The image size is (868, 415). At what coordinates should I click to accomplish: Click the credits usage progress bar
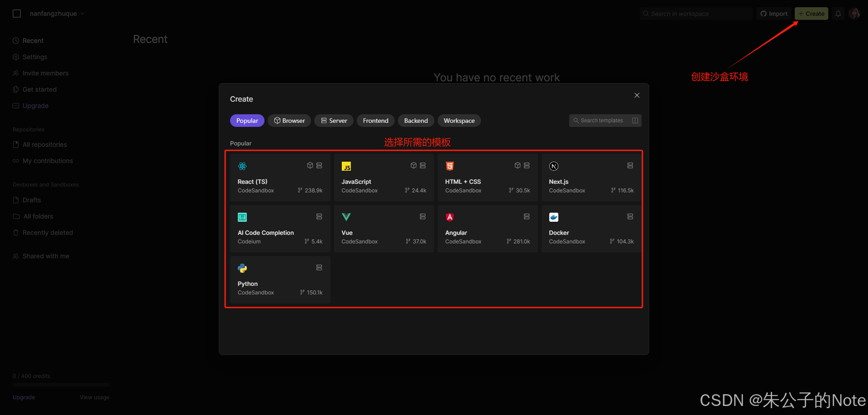click(61, 385)
